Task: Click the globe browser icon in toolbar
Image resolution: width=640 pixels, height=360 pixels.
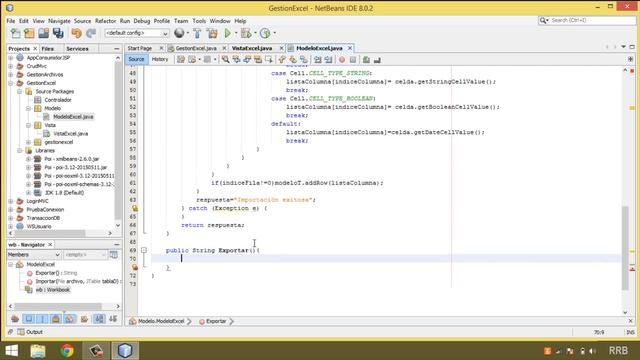Action: pyautogui.click(x=179, y=33)
